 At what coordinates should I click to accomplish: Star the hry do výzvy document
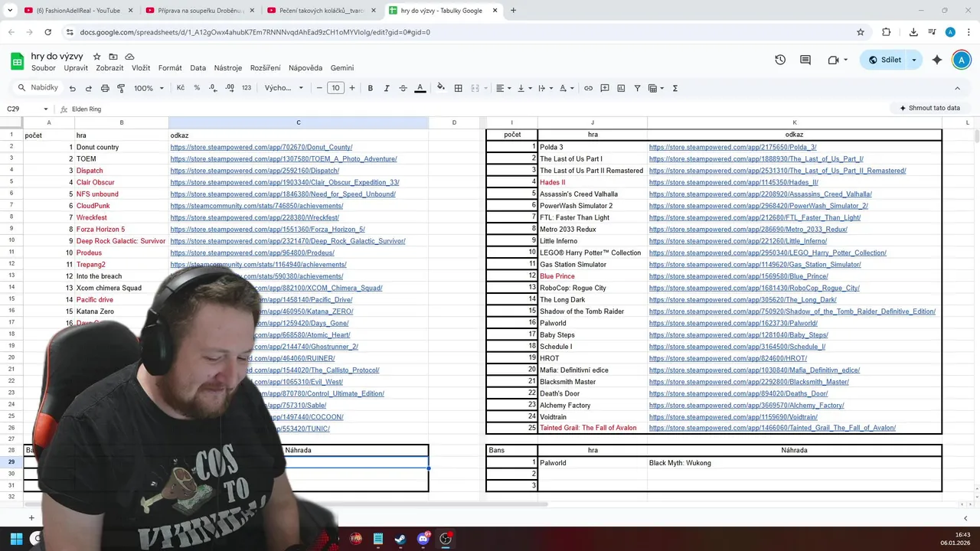coord(97,57)
